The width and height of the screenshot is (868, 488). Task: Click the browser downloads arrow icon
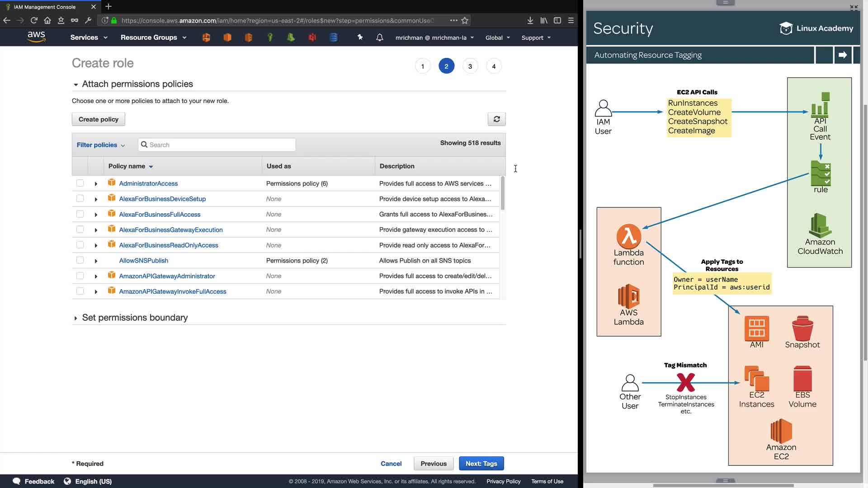tap(530, 20)
